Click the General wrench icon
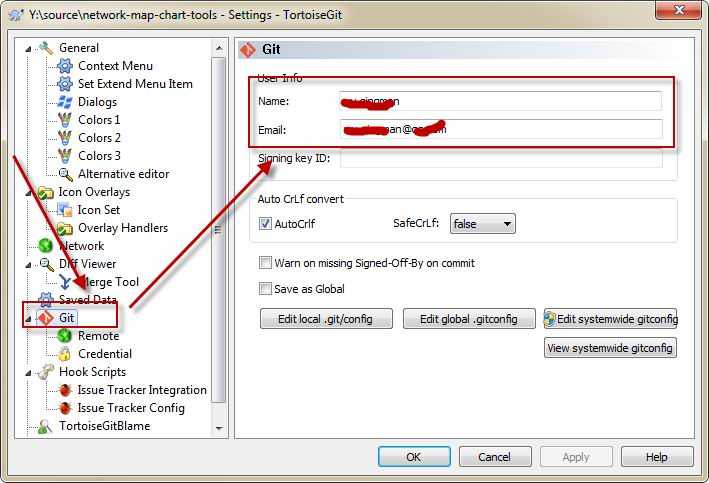 click(x=46, y=48)
